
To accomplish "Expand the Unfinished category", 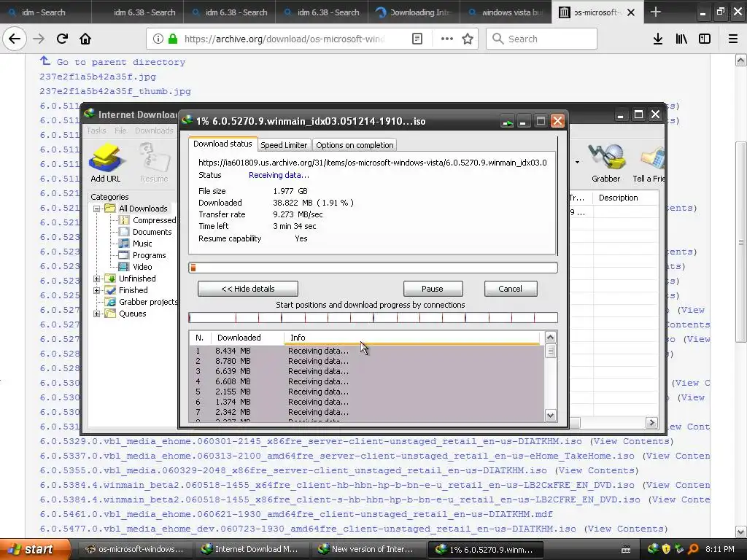I will click(x=97, y=279).
